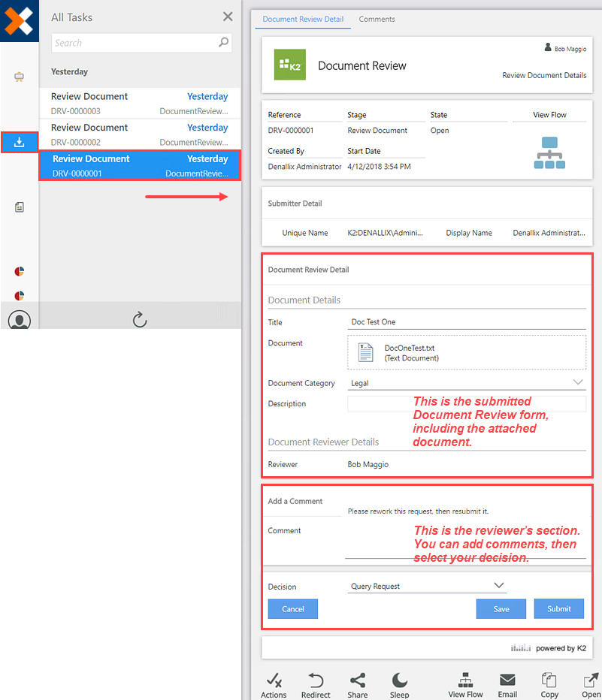Click the Title field Doc Test One
This screenshot has width=602, height=700.
pyautogui.click(x=467, y=322)
